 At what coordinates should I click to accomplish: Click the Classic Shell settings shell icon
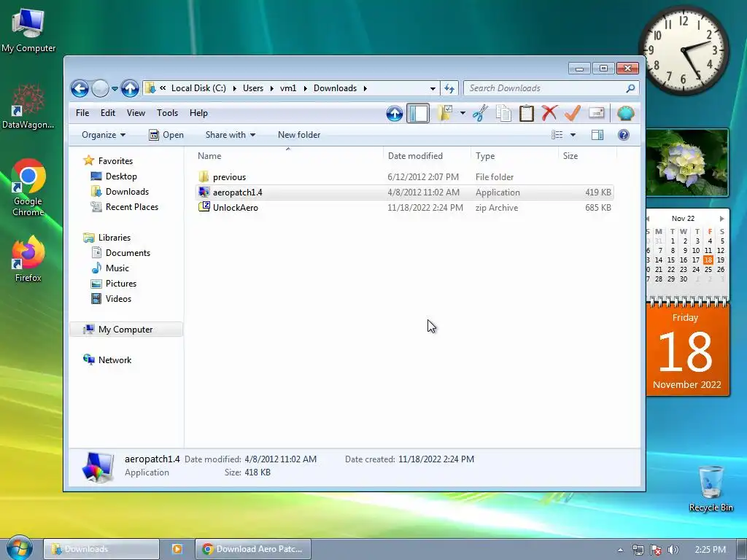pos(625,113)
